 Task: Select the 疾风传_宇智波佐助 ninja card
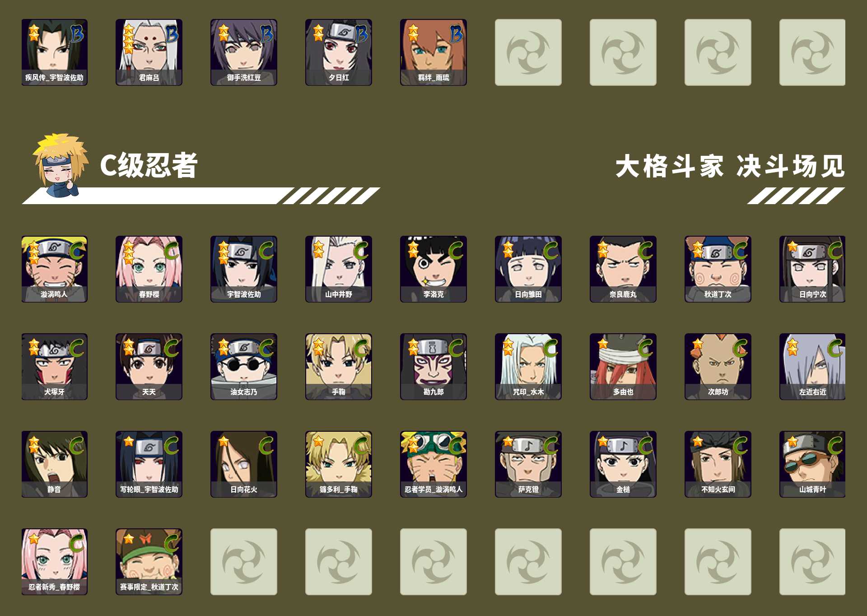pos(54,52)
